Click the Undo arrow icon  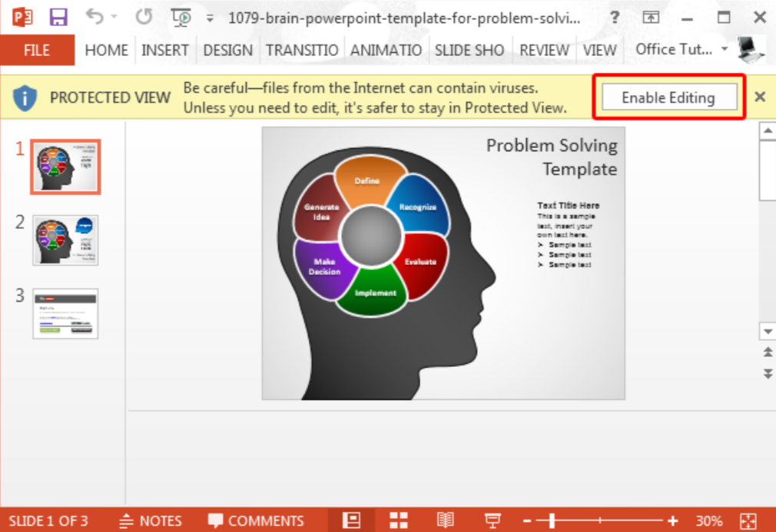[x=95, y=17]
